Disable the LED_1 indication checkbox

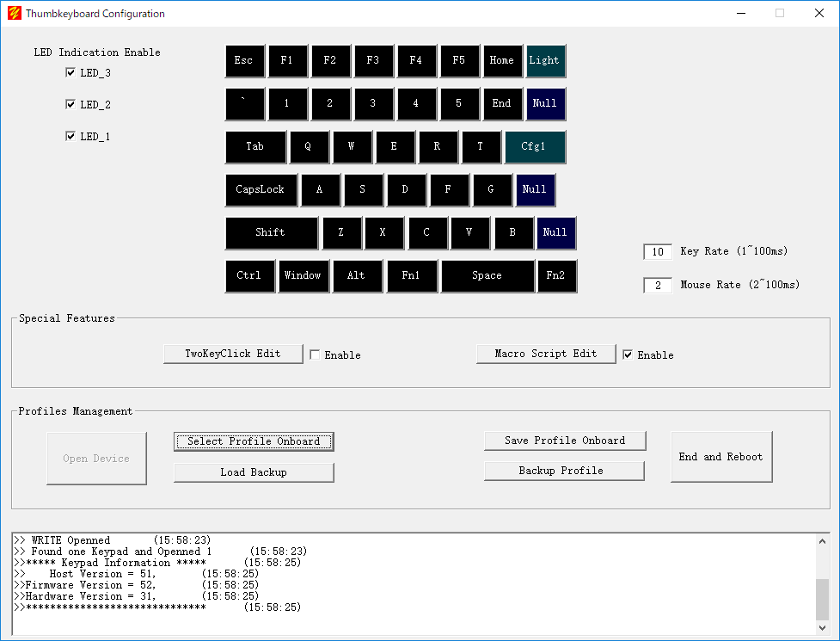(71, 136)
